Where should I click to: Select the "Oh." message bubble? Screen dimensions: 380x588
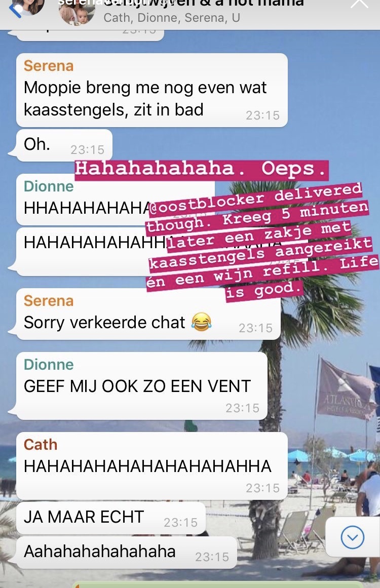point(64,145)
